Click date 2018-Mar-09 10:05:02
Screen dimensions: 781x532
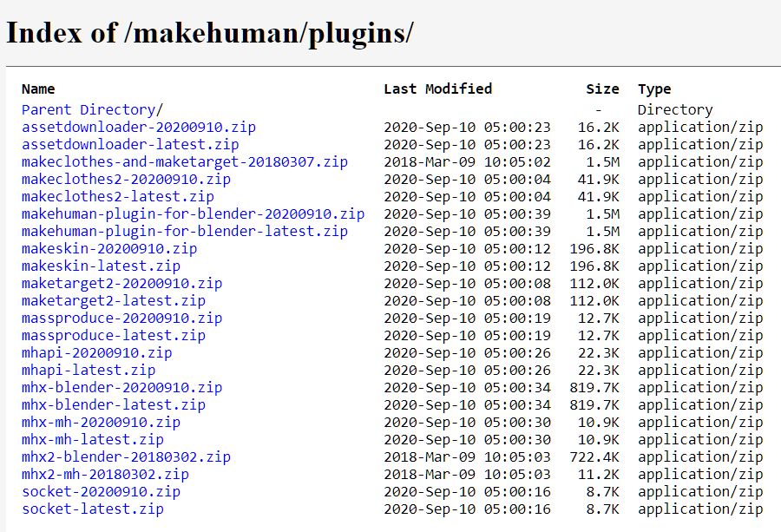coord(467,162)
